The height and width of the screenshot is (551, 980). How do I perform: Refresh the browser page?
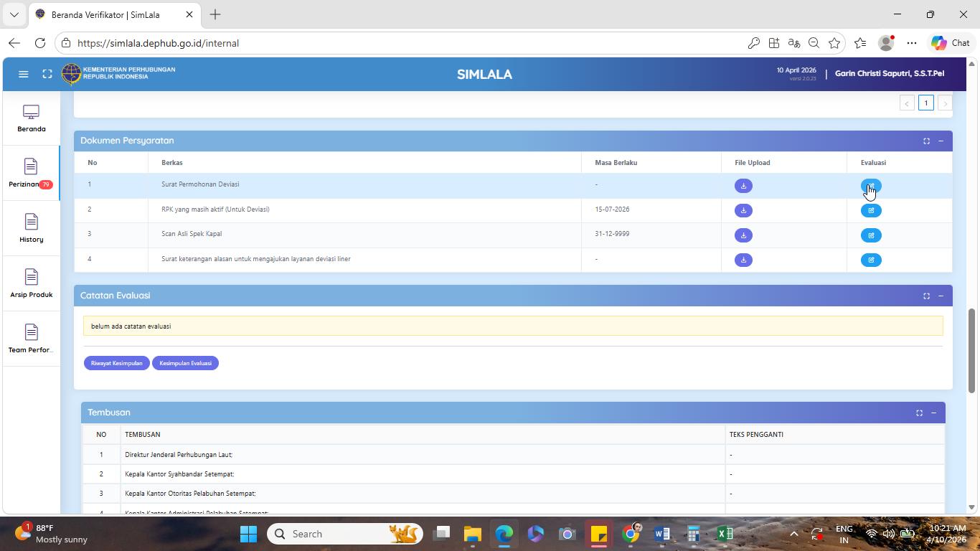tap(40, 43)
